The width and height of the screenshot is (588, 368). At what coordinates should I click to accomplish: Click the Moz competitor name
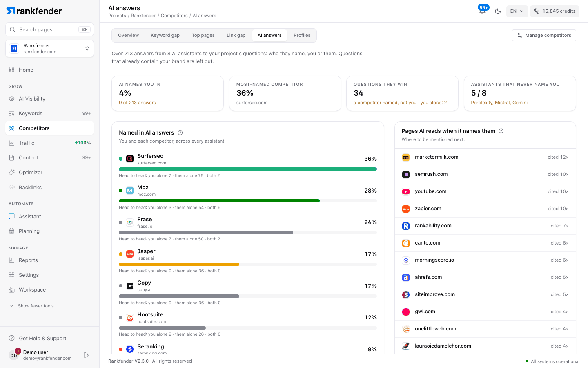coord(143,187)
